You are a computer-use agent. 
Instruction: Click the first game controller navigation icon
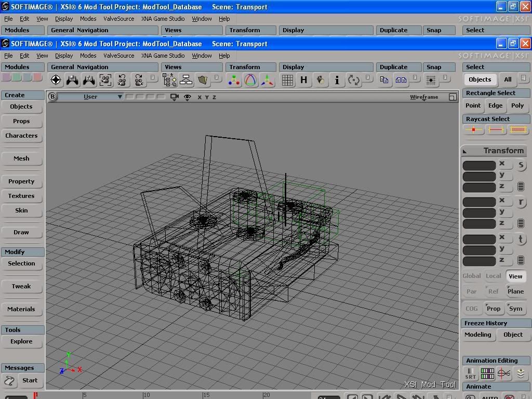click(72, 80)
